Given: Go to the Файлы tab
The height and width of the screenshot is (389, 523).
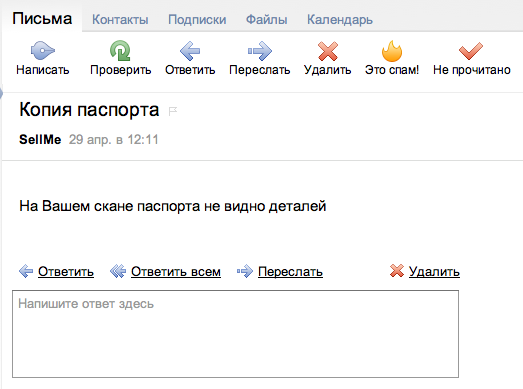Looking at the screenshot, I should (267, 20).
